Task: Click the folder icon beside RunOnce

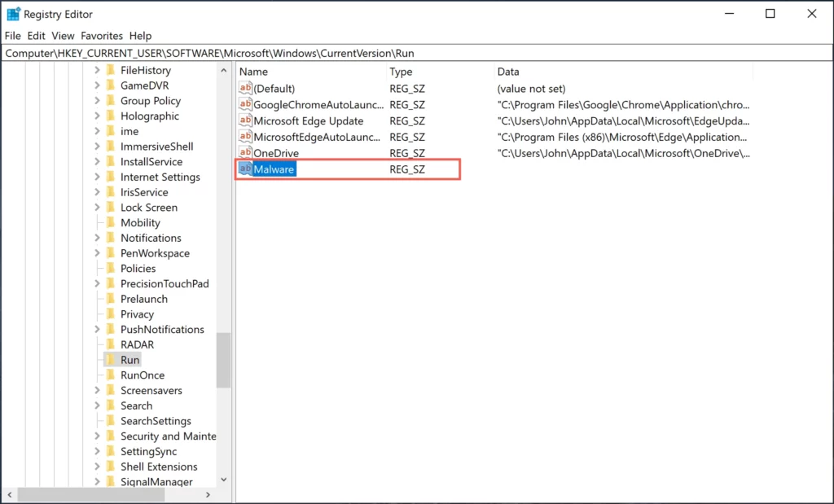Action: [x=112, y=375]
